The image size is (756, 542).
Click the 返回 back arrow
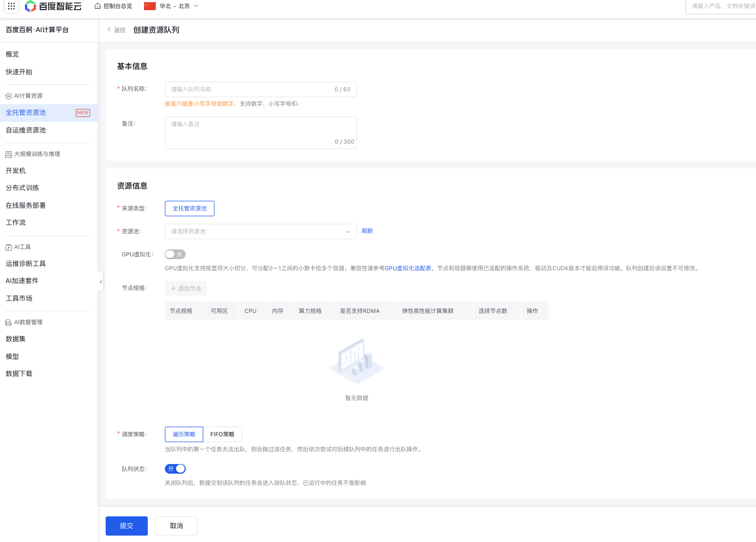click(110, 30)
